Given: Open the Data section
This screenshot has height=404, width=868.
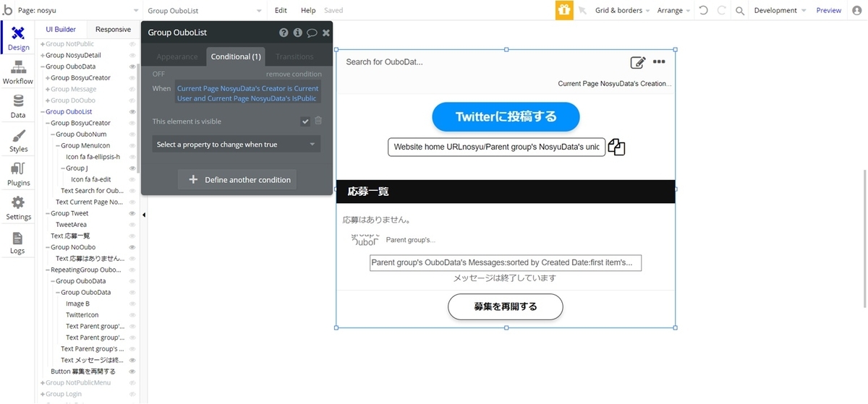Looking at the screenshot, I should 18,107.
